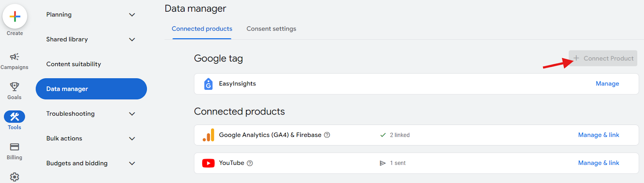Open Goals via trophy icon

(14, 86)
